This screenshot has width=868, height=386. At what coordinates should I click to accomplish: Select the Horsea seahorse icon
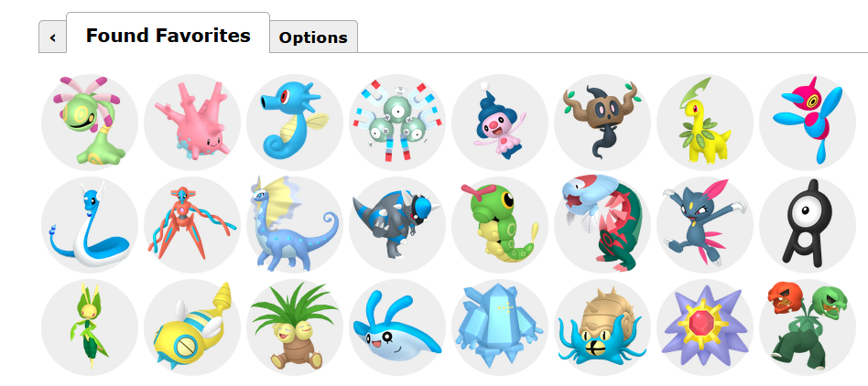pyautogui.click(x=295, y=123)
